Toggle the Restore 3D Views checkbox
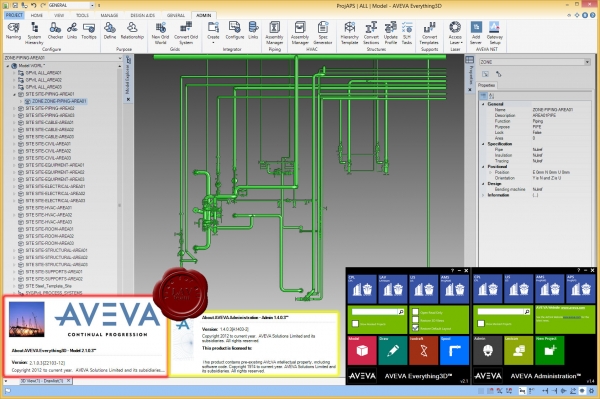The height and width of the screenshot is (399, 600). tap(415, 320)
